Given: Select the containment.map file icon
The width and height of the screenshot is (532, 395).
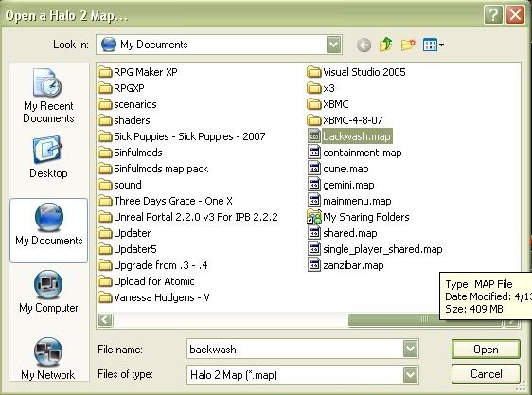Looking at the screenshot, I should [x=314, y=153].
